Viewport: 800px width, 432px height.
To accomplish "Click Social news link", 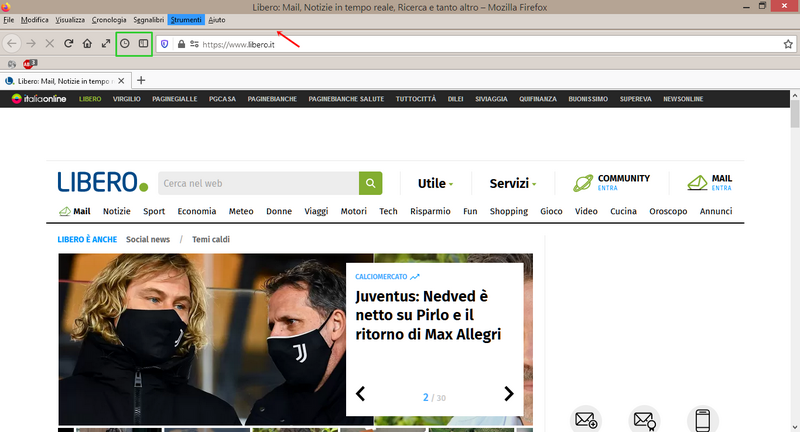I will (x=148, y=239).
